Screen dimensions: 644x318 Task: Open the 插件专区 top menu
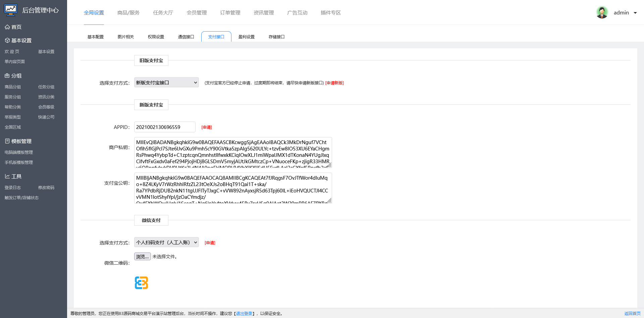[331, 12]
